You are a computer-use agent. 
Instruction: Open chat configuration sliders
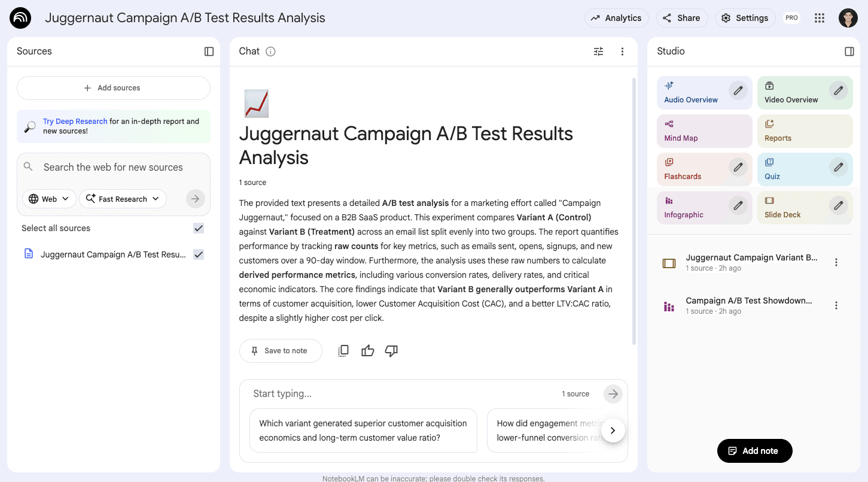coord(598,51)
